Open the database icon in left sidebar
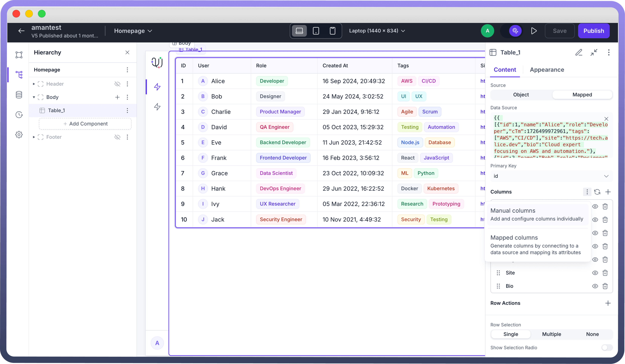This screenshot has width=625, height=364. (x=19, y=95)
